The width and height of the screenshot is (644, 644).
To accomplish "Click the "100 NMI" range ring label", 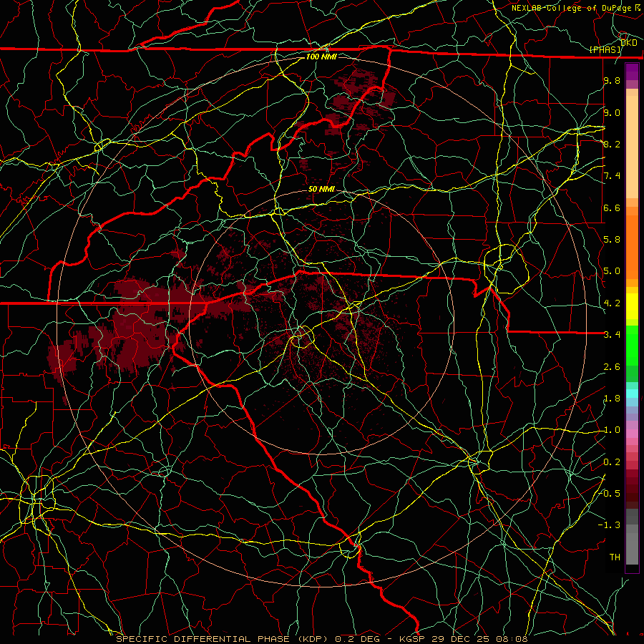I will click(321, 57).
